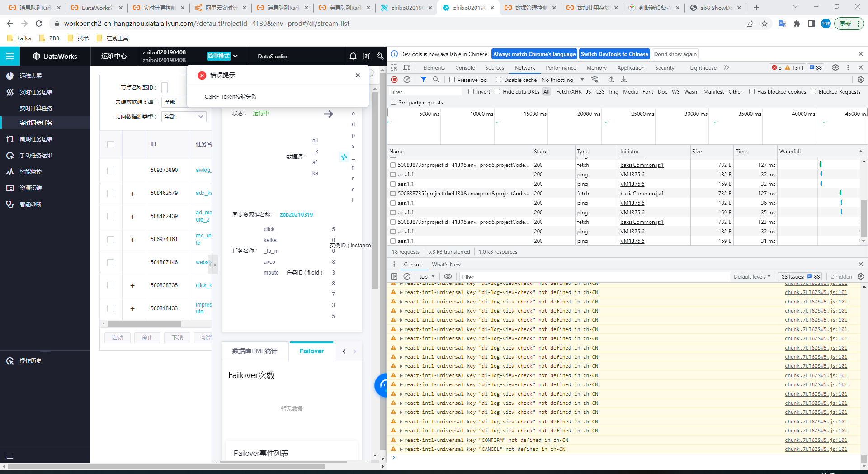The height and width of the screenshot is (474, 868).
Task: Click the console live expression eye icon
Action: [x=448, y=276]
